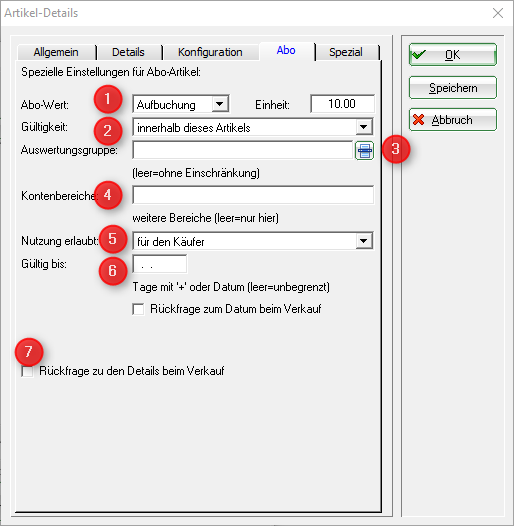Screen dimensions: 514x526
Task: Open the Abo-Wert Aufbuchung dropdown
Action: click(220, 104)
